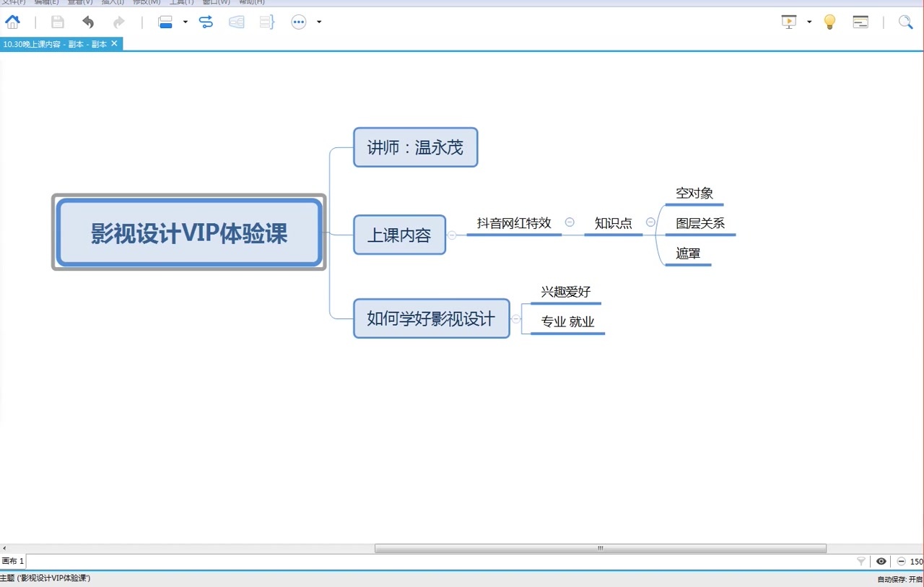Zoom out with the minus button
This screenshot has height=587, width=924.
(x=901, y=561)
